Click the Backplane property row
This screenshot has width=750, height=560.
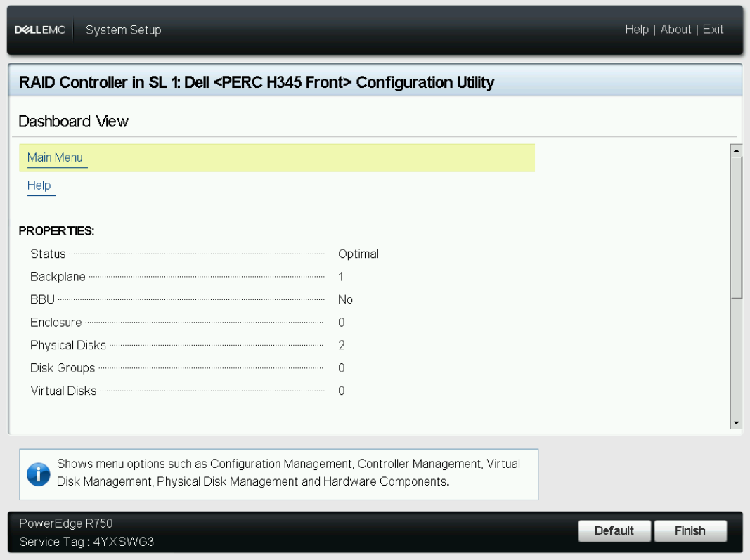click(58, 276)
